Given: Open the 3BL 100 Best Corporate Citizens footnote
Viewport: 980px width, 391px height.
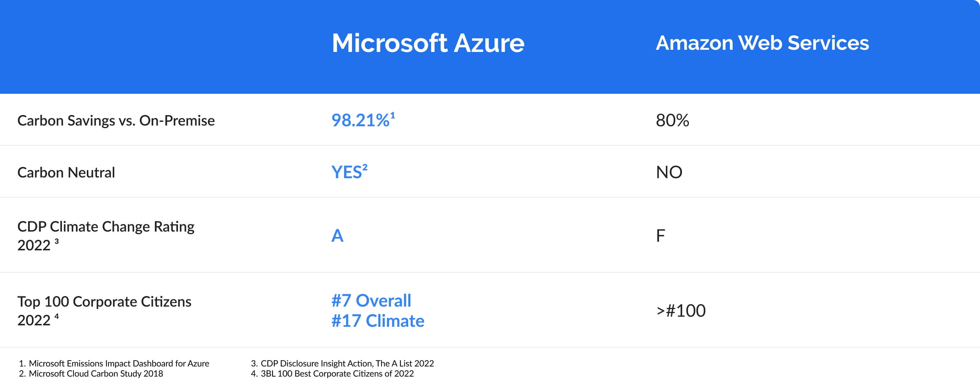Looking at the screenshot, I should coord(332,373).
